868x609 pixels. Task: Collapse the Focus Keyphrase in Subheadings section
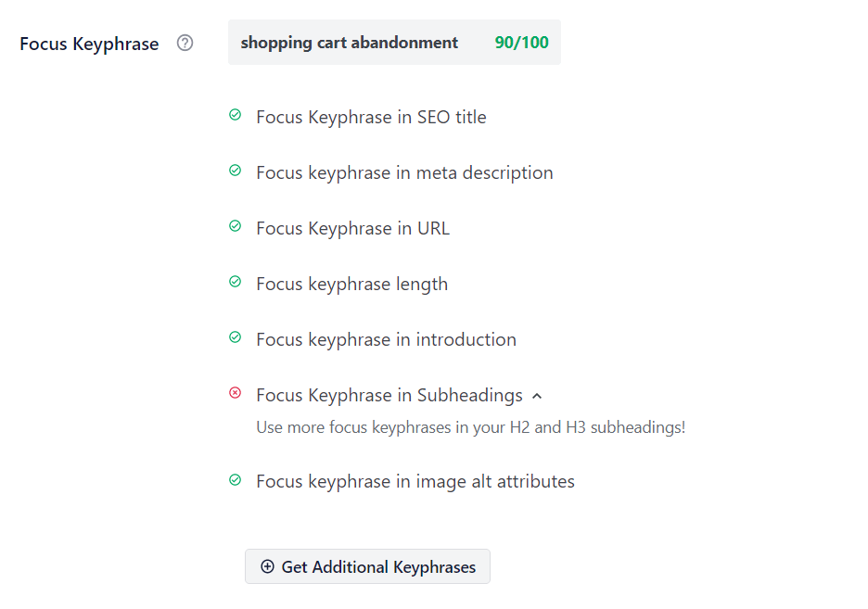pyautogui.click(x=537, y=395)
